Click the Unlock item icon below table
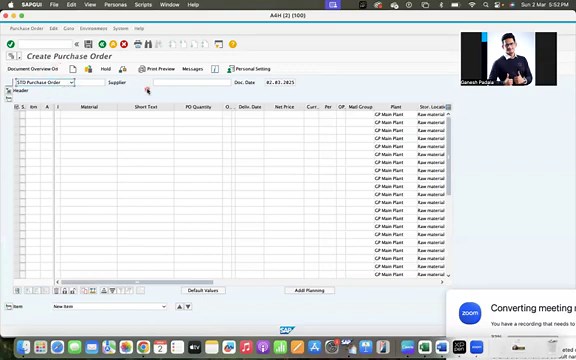The image size is (576, 360). (x=73, y=291)
